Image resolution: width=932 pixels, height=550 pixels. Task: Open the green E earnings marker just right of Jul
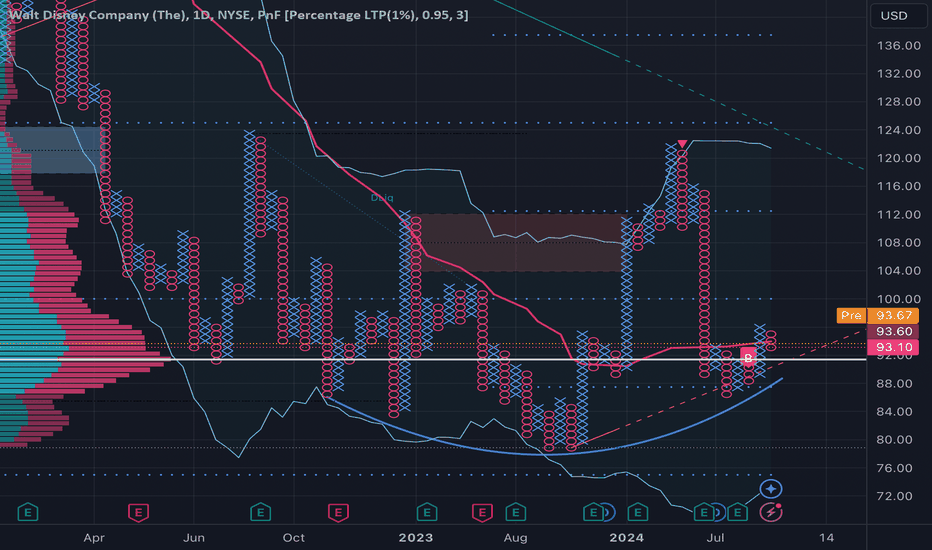pyautogui.click(x=738, y=512)
